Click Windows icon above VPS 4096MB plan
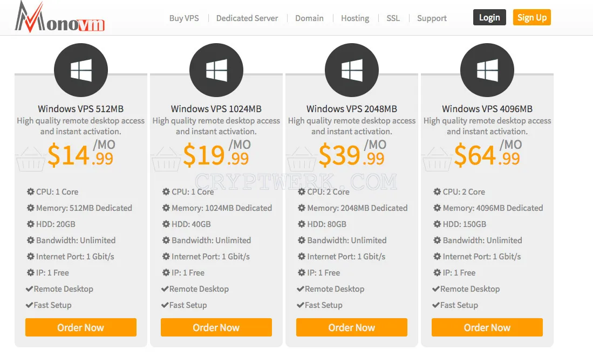 coord(487,70)
